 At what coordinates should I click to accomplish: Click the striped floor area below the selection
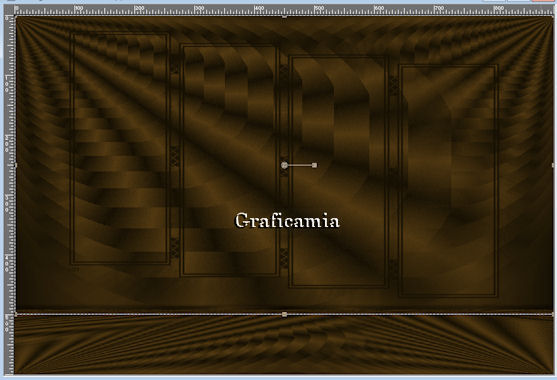pos(284,344)
